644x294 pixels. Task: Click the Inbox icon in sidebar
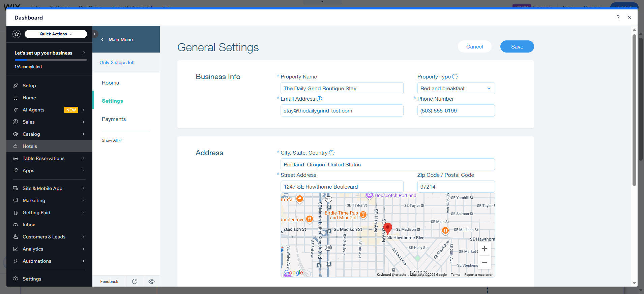tap(16, 225)
